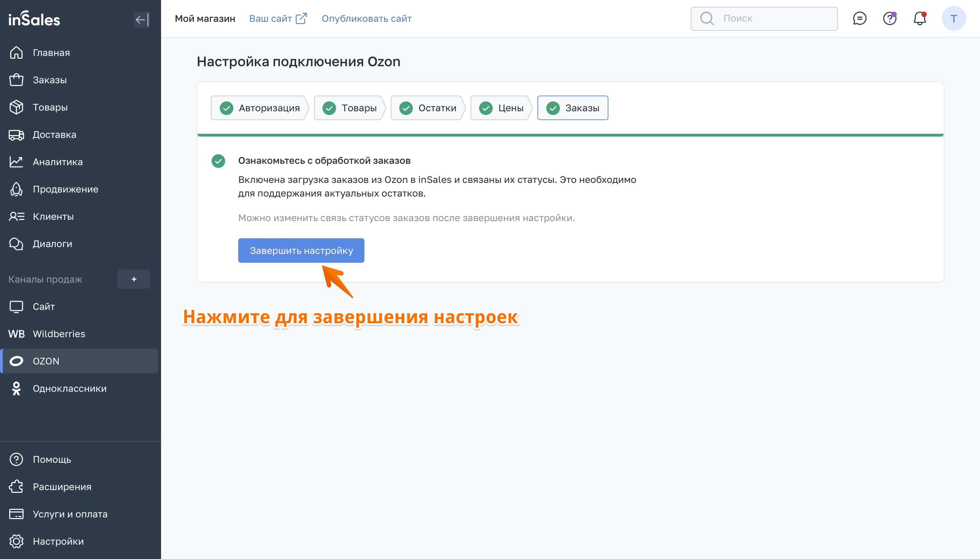This screenshot has height=559, width=980.
Task: Open Одноклассники channel
Action: click(69, 388)
